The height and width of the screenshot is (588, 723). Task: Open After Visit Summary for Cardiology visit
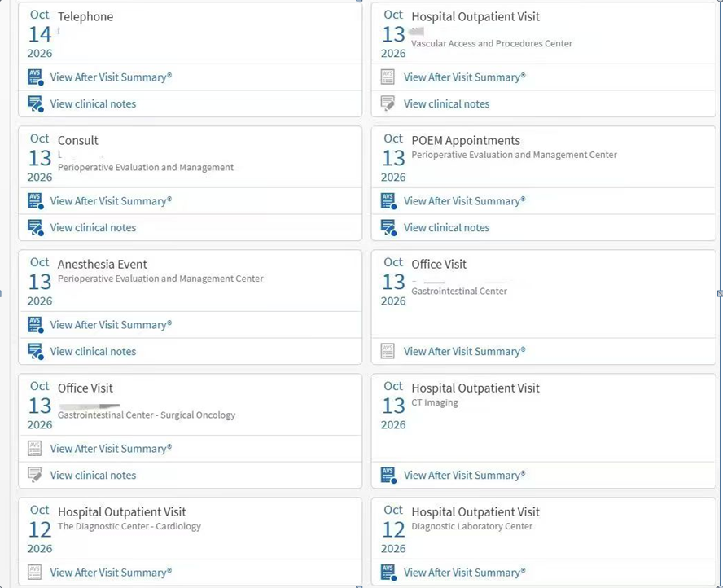click(x=111, y=573)
